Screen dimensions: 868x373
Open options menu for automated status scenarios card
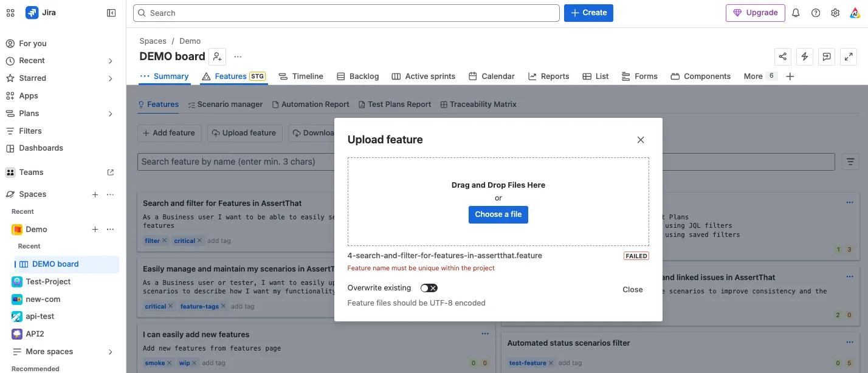[850, 342]
